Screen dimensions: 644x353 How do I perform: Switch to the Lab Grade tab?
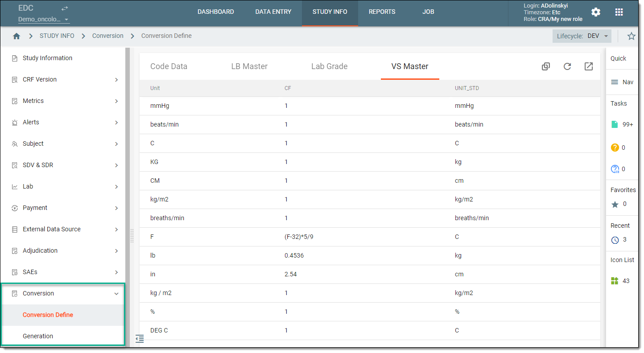coord(330,66)
